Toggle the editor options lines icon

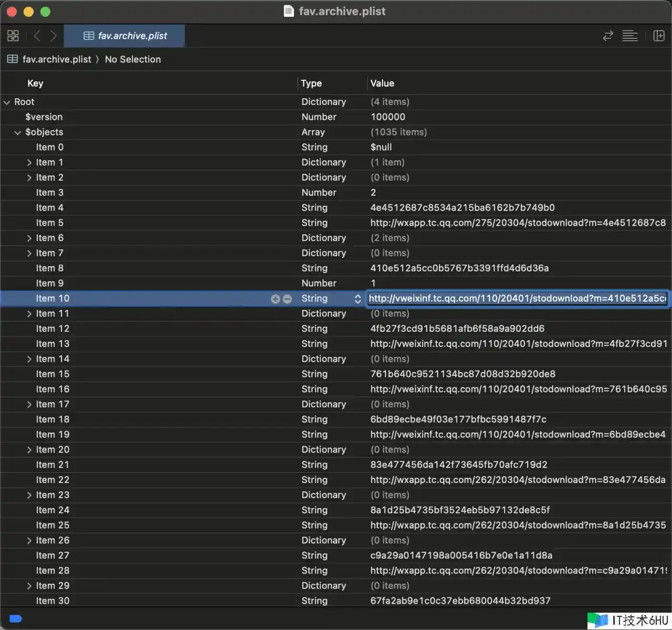[x=629, y=36]
